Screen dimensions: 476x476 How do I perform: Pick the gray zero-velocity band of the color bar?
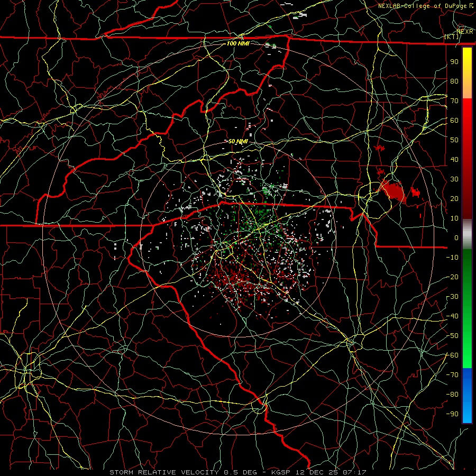point(467,234)
